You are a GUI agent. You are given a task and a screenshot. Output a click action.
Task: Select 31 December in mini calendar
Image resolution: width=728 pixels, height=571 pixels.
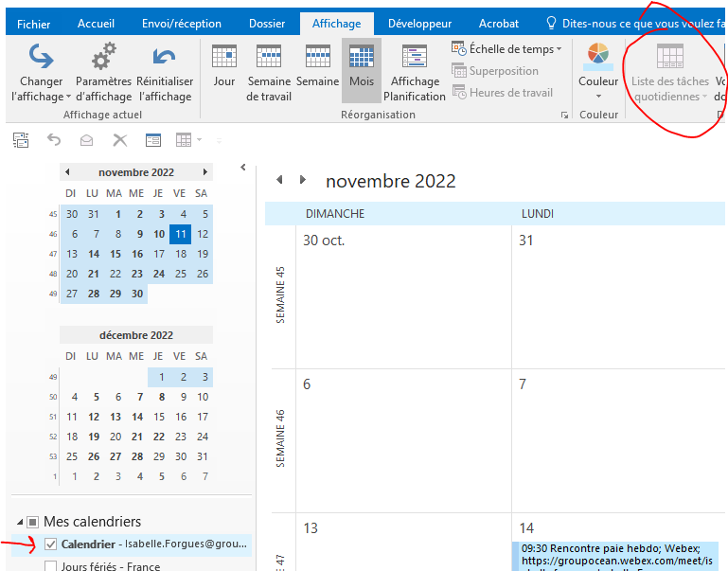(203, 456)
